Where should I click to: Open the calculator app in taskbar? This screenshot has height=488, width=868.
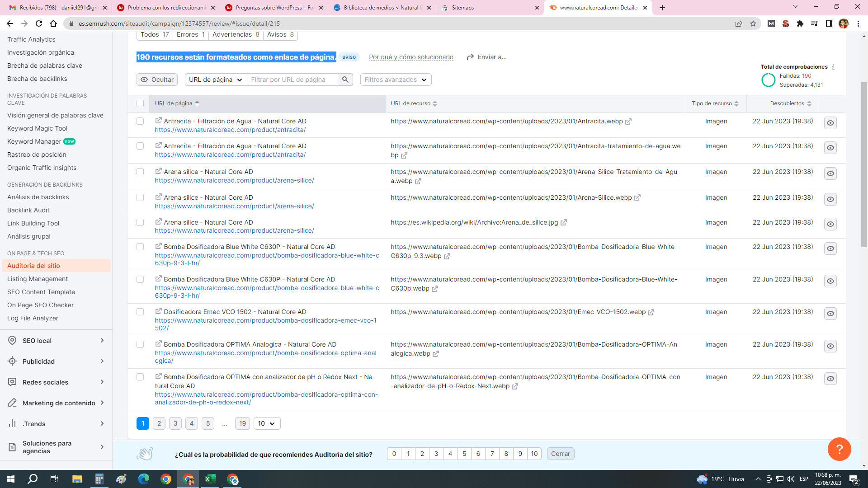coord(99,479)
